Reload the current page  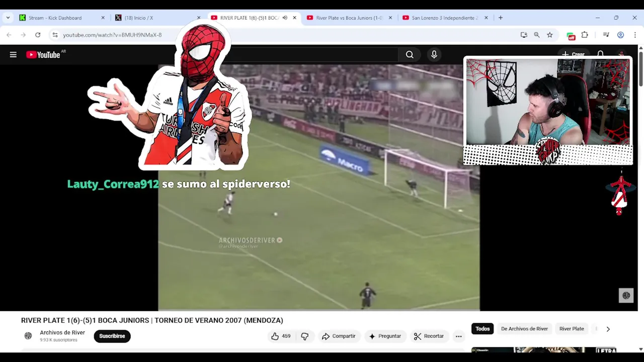coord(38,35)
